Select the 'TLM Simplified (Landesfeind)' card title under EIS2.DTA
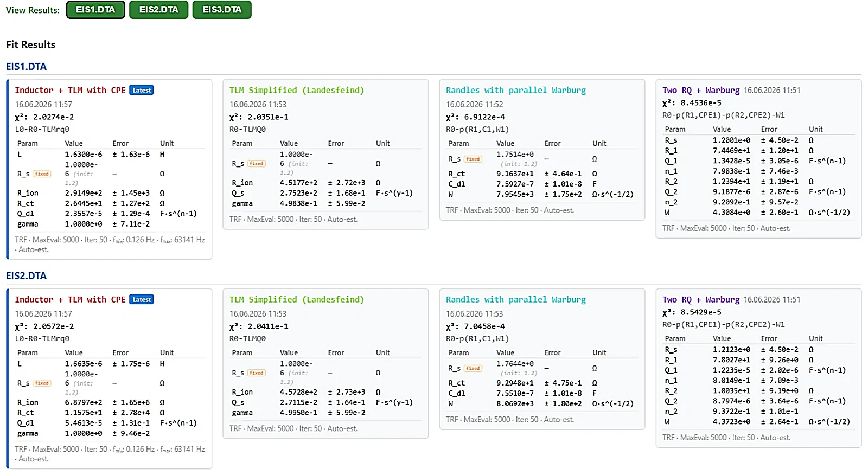This screenshot has width=868, height=475. pos(297,299)
